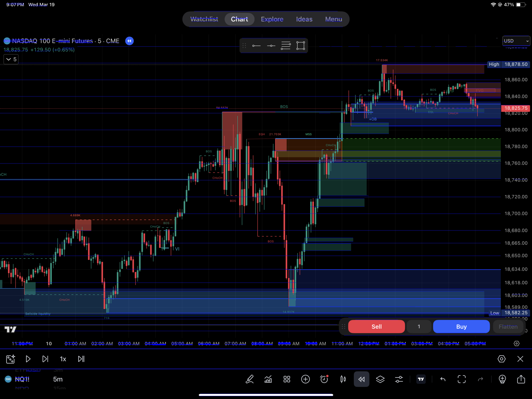532x399 pixels.
Task: Collapse the indicator legend showing 5
Action: coord(11,59)
